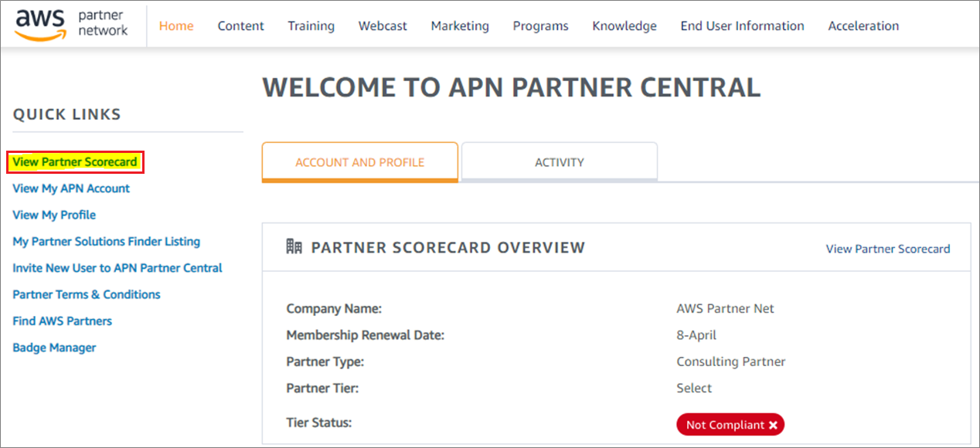Open the Programs menu
This screenshot has height=448, width=980.
click(540, 25)
